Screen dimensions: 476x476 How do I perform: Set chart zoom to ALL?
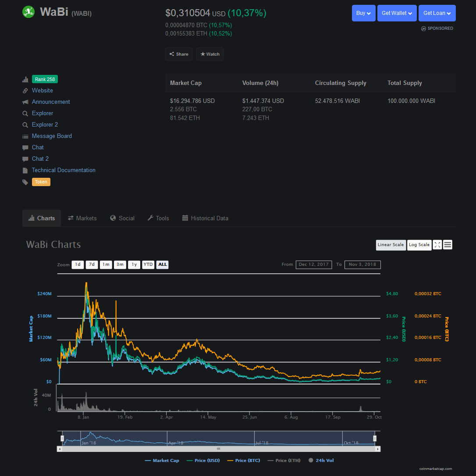(x=163, y=264)
